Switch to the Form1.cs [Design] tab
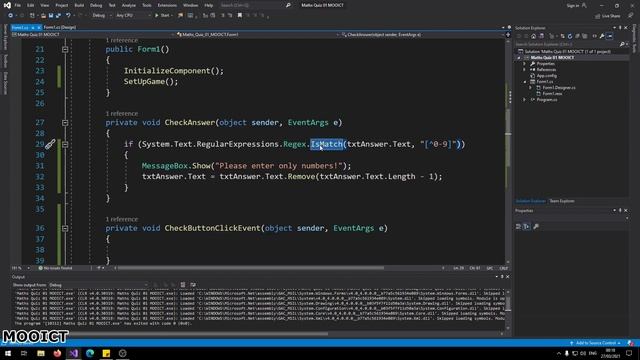640x360 pixels. (60, 27)
